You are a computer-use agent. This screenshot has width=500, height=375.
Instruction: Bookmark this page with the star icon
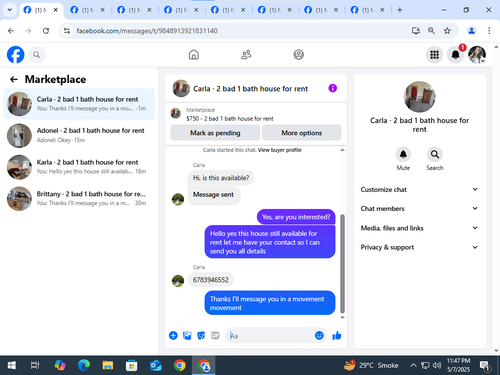(447, 31)
